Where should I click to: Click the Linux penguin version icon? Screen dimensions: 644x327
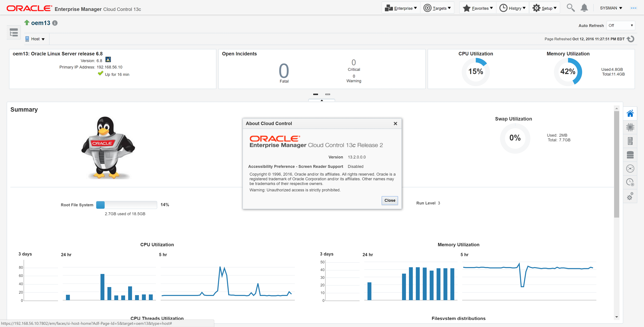(108, 60)
